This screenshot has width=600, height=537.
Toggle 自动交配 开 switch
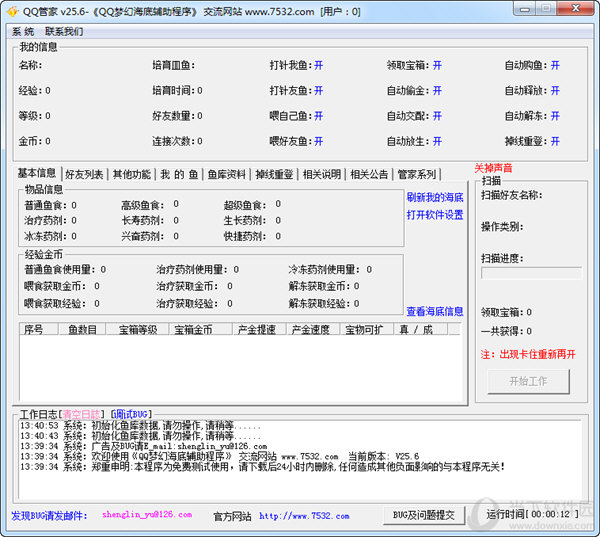[x=437, y=116]
